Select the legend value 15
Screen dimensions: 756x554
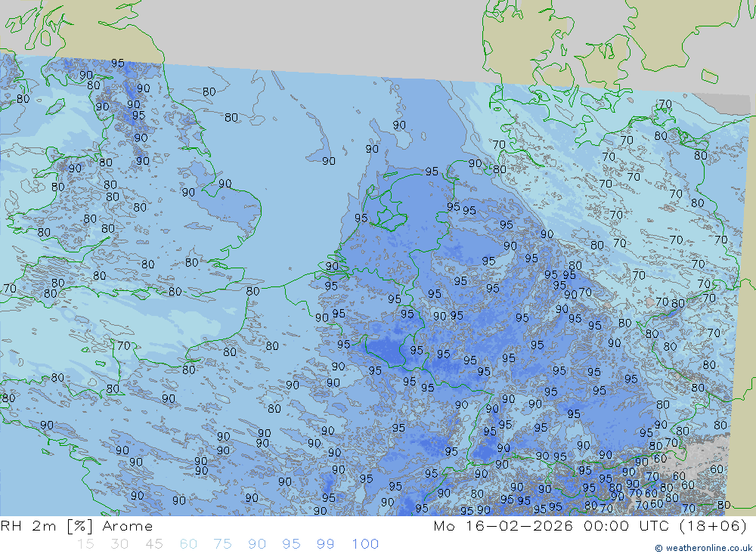coord(86,544)
